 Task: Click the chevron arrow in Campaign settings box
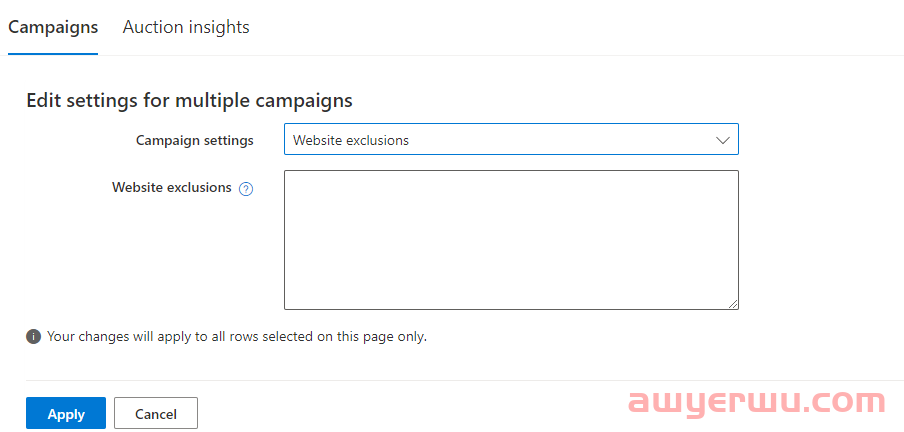722,140
